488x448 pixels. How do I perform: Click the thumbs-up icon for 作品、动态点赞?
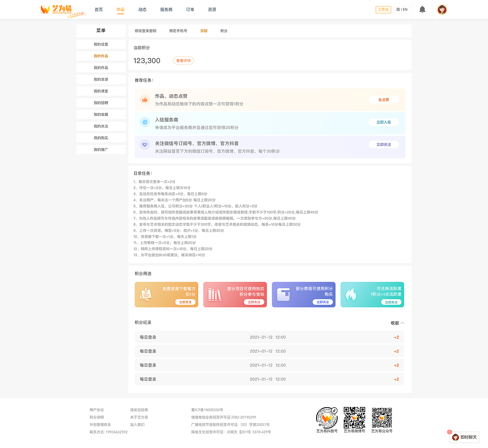point(145,100)
